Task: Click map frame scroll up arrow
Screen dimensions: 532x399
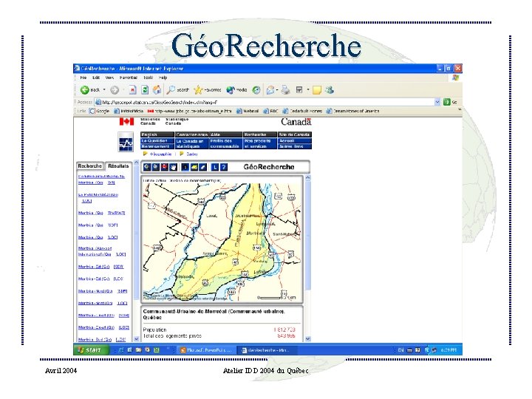Action: click(307, 177)
